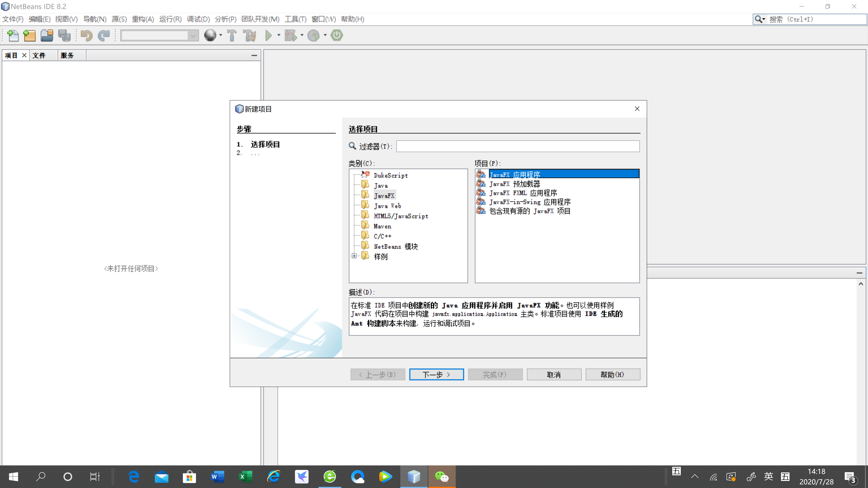Select JavaFX FXML 应用程序 project type
868x488 pixels.
coord(523,193)
